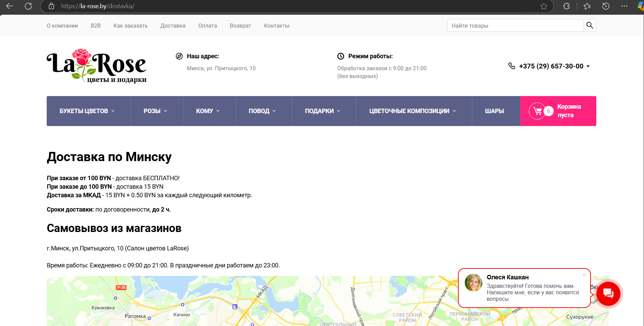Open browser history icon
This screenshot has height=326, width=644.
coord(606,6)
